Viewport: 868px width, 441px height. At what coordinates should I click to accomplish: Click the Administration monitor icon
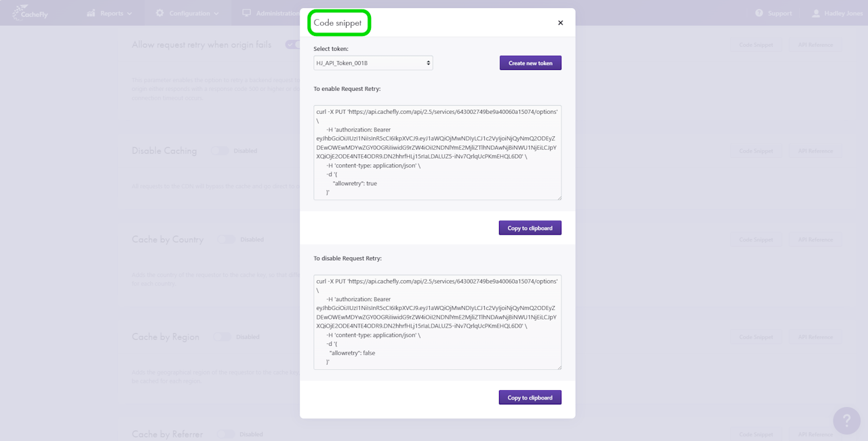point(247,13)
